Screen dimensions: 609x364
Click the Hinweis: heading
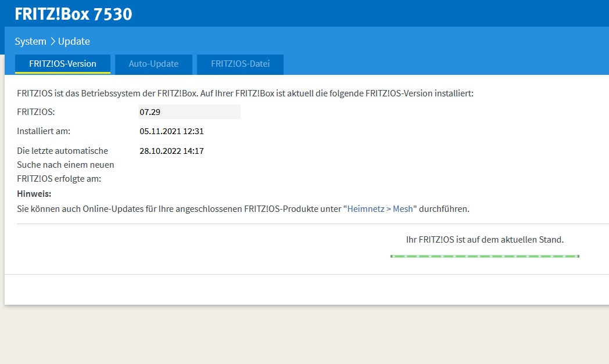pos(34,194)
